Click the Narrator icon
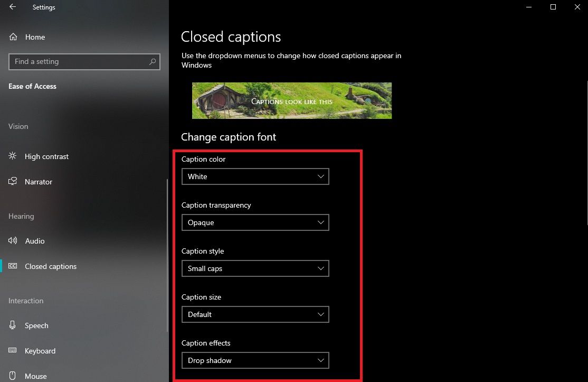Viewport: 588px width, 382px height. pyautogui.click(x=13, y=182)
